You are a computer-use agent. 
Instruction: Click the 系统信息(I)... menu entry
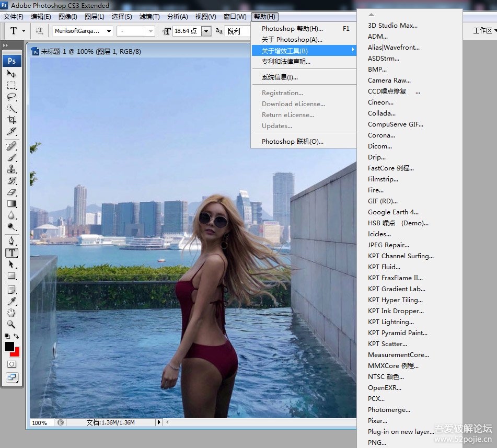click(280, 77)
